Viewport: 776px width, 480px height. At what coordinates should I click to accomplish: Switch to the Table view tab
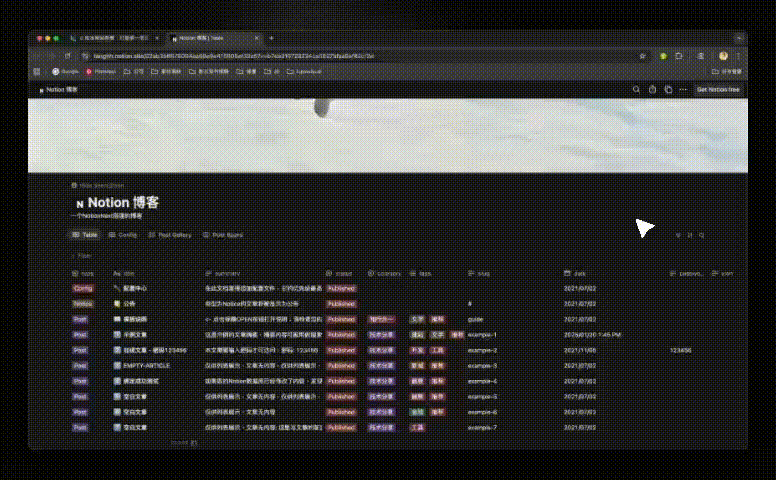click(x=85, y=235)
